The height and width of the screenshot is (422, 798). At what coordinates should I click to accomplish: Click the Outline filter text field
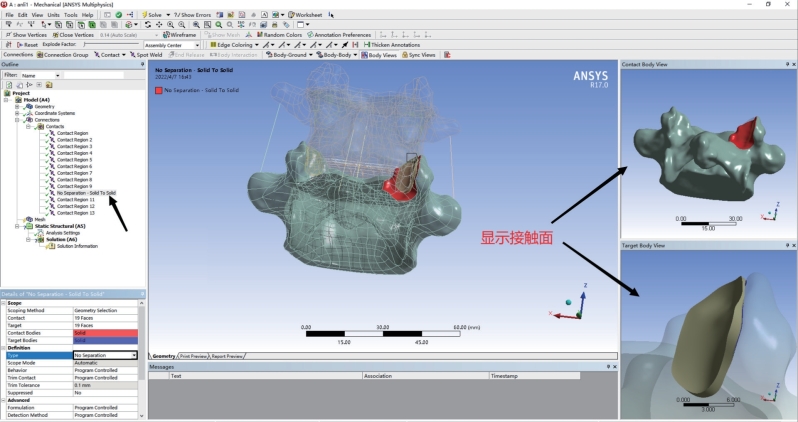tap(93, 75)
